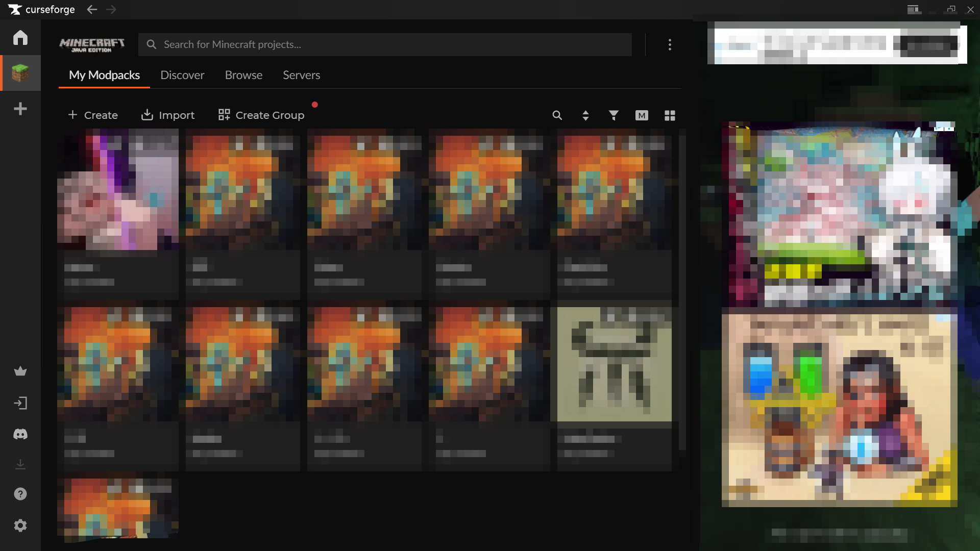Open the filter funnel dropdown
The image size is (980, 551).
[x=614, y=115]
